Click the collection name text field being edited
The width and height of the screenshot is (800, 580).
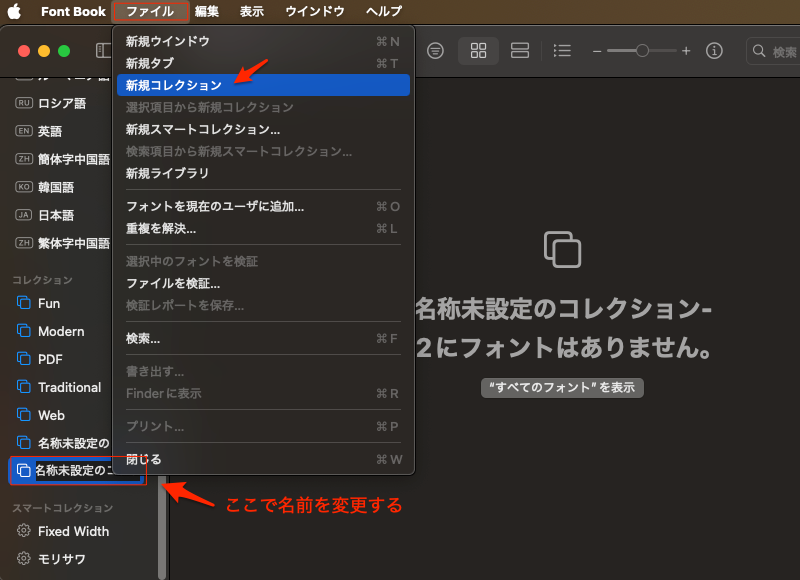[86, 471]
